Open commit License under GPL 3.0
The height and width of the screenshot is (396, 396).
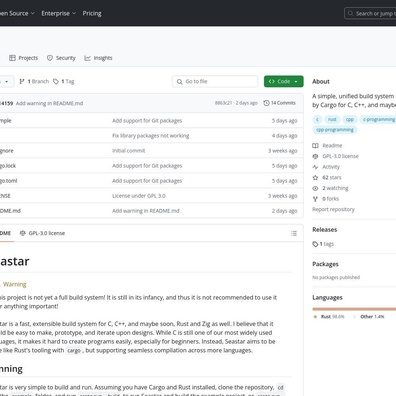click(139, 196)
